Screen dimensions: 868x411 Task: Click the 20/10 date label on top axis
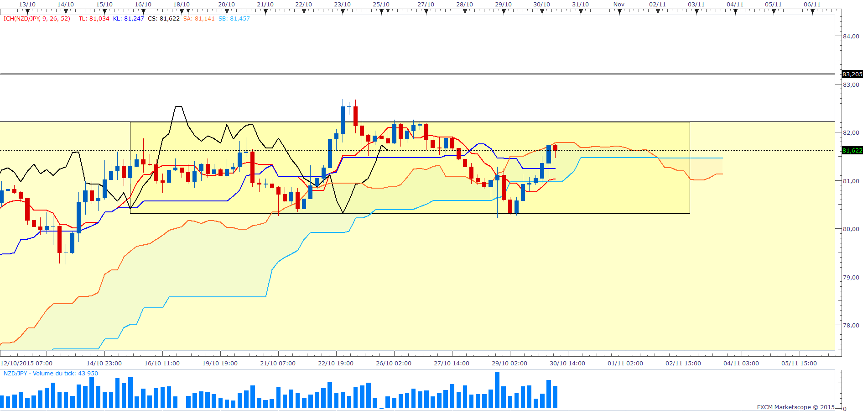[x=226, y=4]
